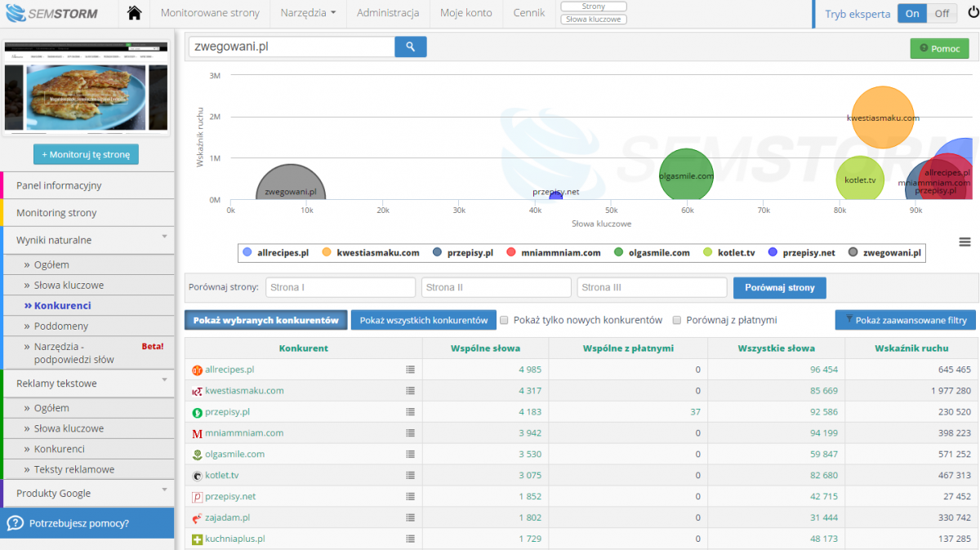
Task: Toggle mniammniam.com series in chart legend
Action: click(x=554, y=253)
